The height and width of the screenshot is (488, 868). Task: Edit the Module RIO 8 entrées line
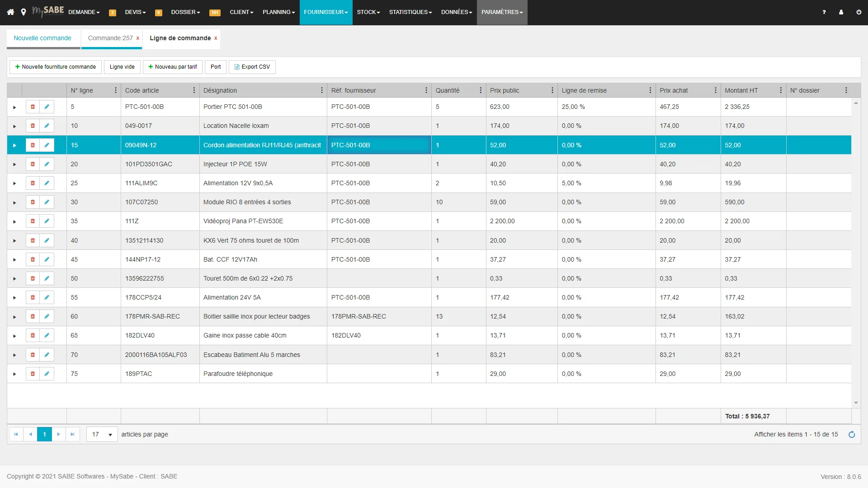[x=47, y=202]
